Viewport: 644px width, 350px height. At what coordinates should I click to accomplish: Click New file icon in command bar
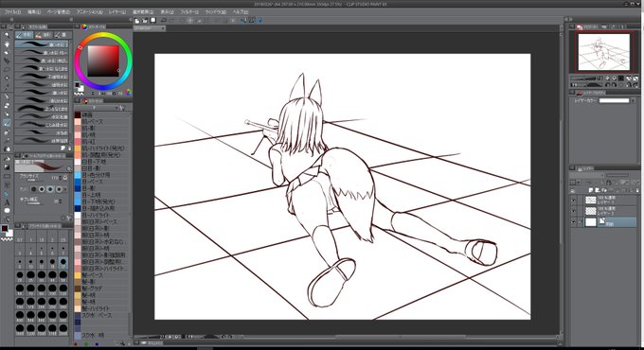[137, 20]
